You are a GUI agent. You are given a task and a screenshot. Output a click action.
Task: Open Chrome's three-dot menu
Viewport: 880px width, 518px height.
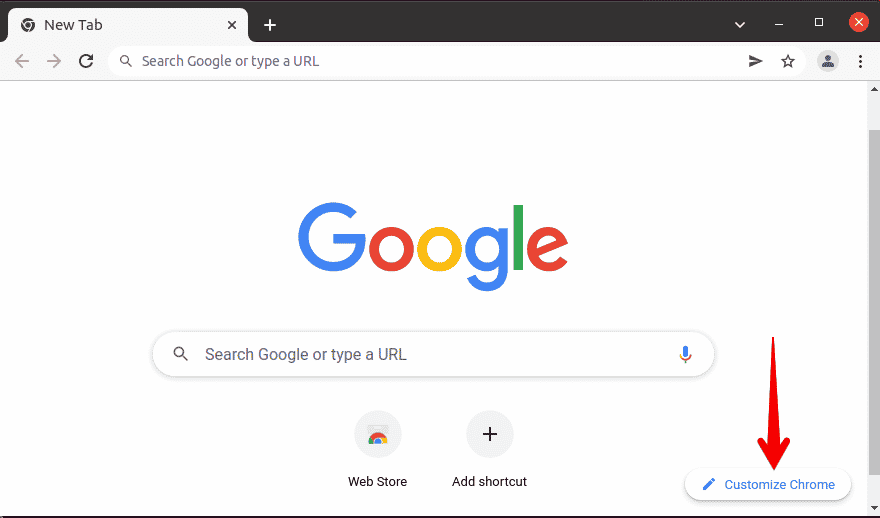[x=860, y=61]
